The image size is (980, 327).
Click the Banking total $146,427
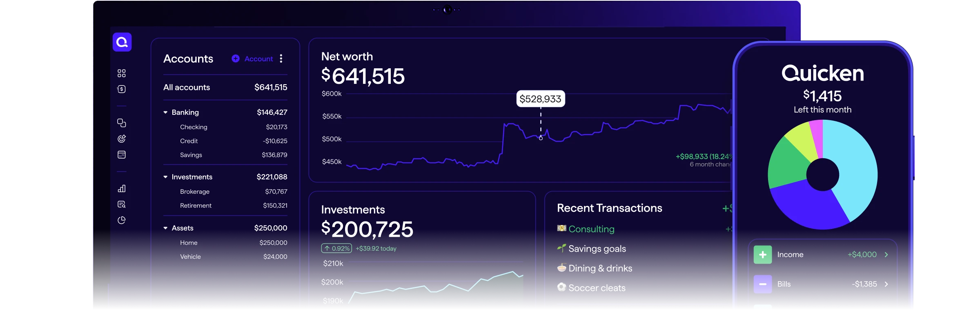(272, 112)
